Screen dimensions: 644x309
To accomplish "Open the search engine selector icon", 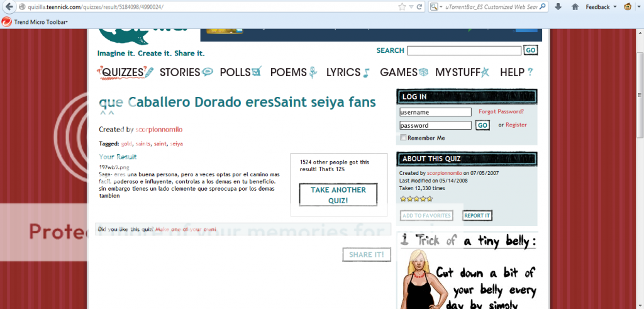I will [435, 6].
